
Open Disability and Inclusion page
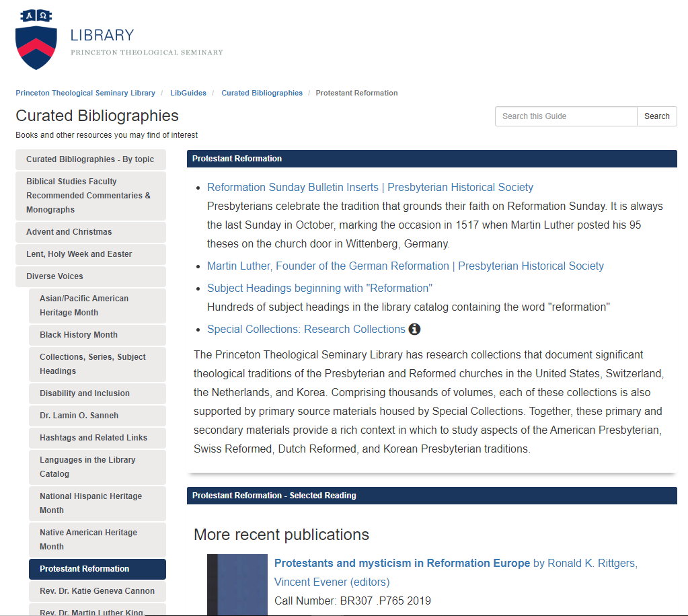(x=98, y=393)
